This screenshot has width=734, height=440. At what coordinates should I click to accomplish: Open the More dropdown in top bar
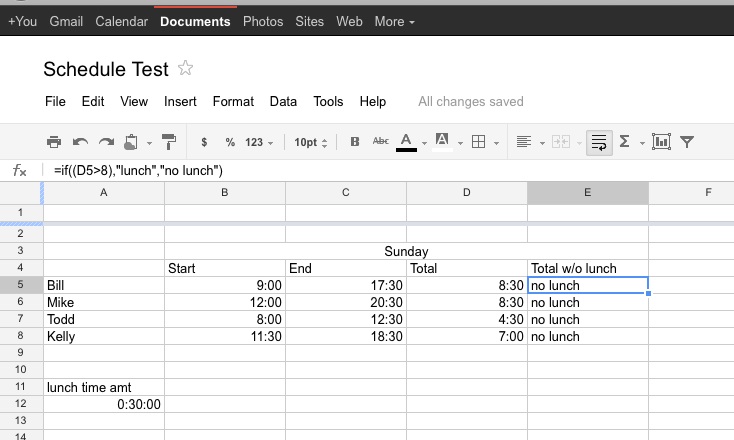[394, 21]
